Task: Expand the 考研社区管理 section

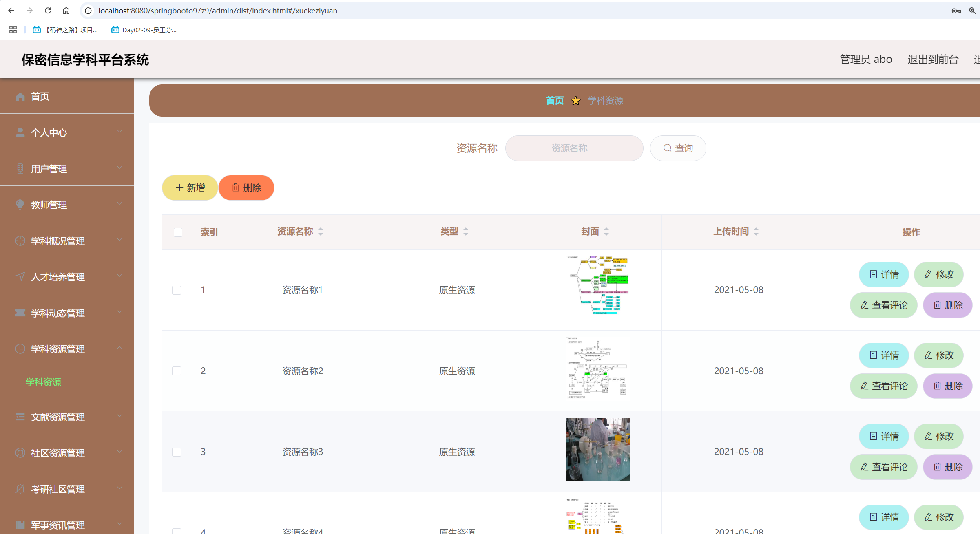Action: [x=119, y=488]
